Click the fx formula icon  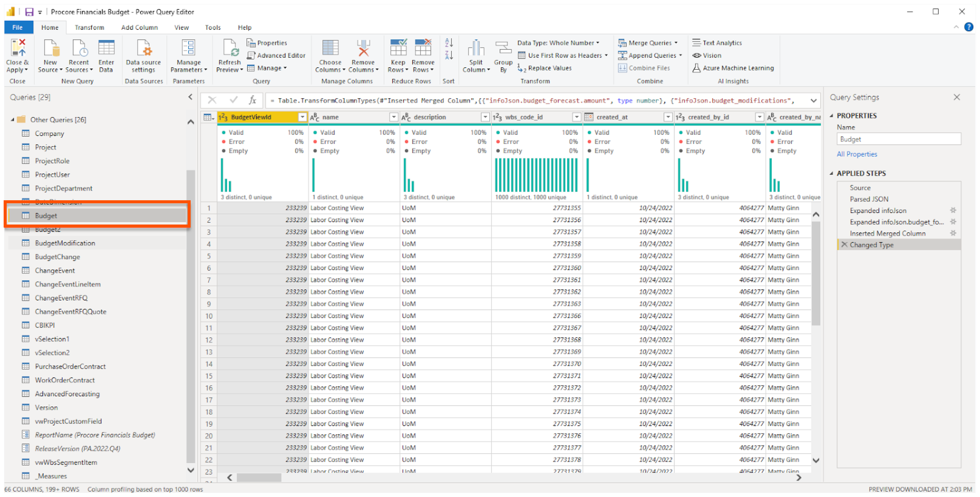tap(253, 100)
